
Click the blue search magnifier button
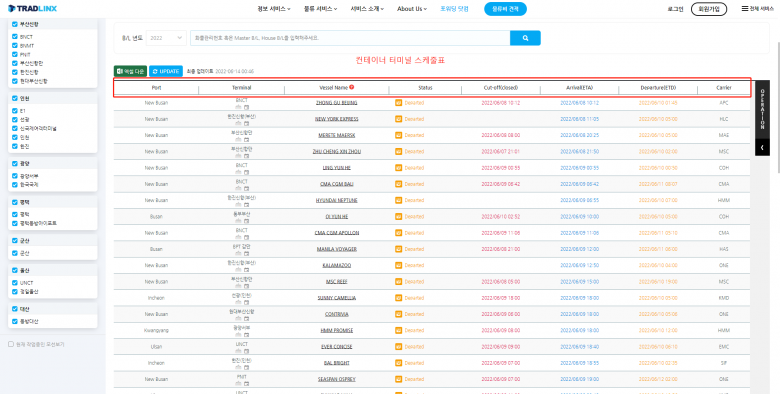pyautogui.click(x=525, y=38)
